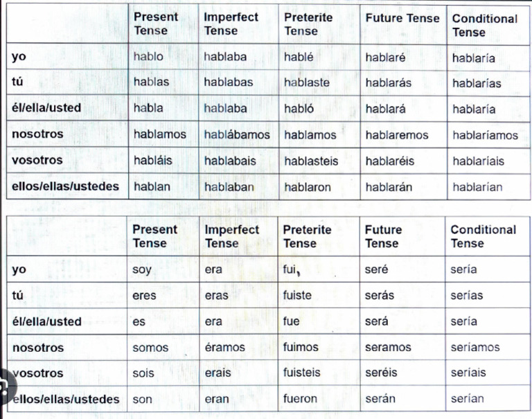
Task: Select the 'fuisteis' preterite cell
Action: click(x=302, y=373)
